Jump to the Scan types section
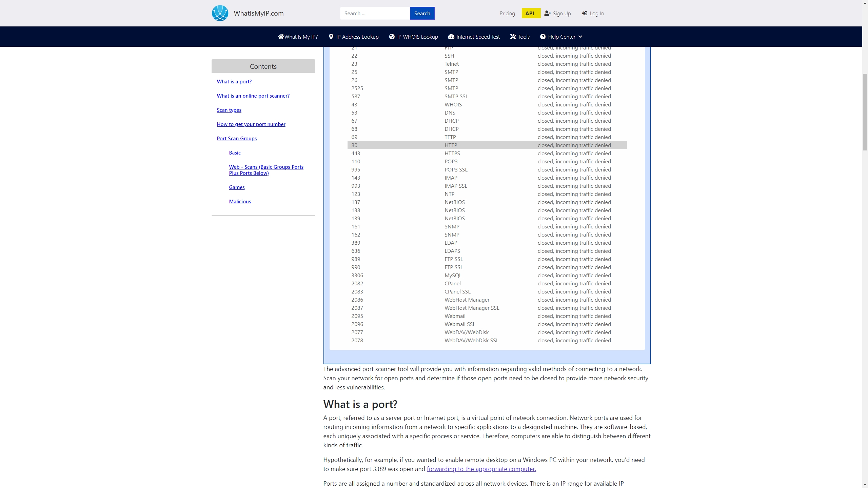This screenshot has height=488, width=868. pyautogui.click(x=229, y=110)
